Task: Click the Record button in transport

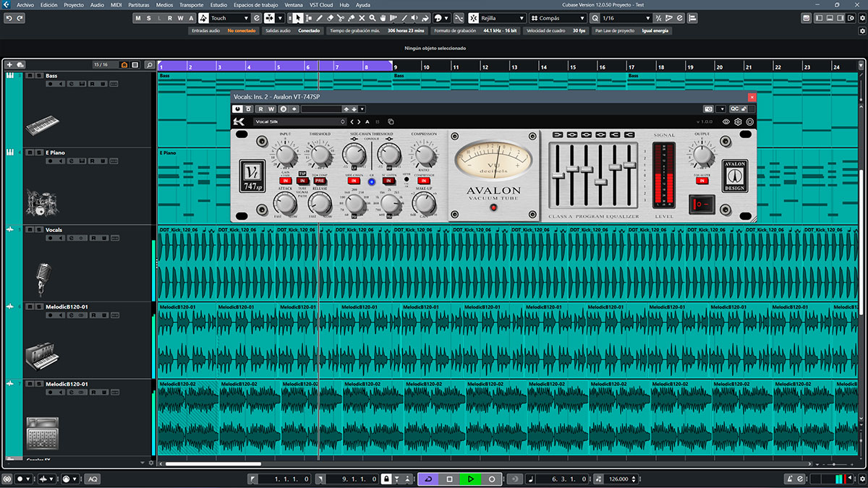Action: 492,479
